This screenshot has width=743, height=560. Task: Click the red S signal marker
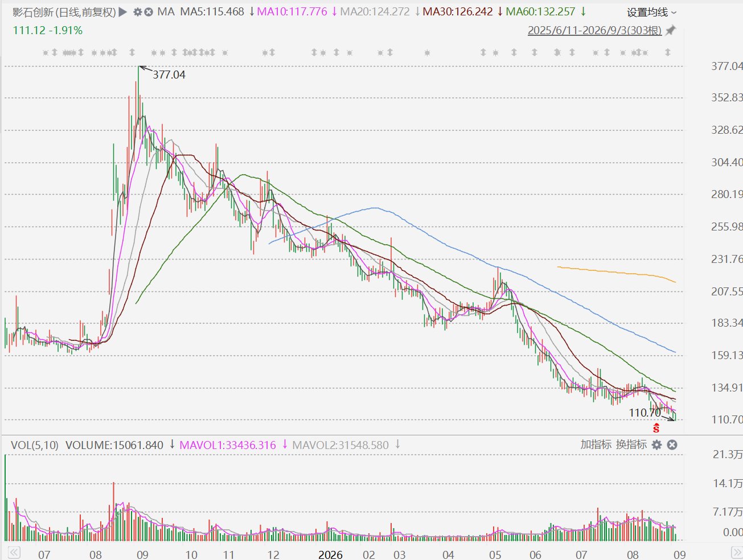pos(656,428)
